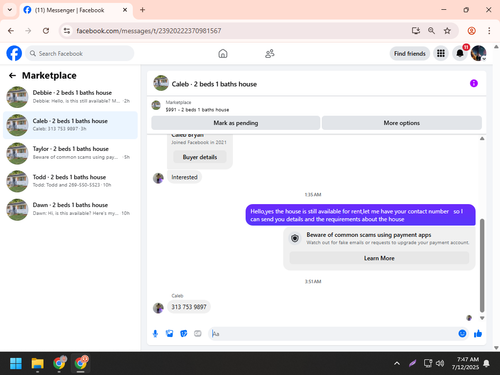The height and width of the screenshot is (375, 500).
Task: Click Find friends button
Action: coord(410,53)
